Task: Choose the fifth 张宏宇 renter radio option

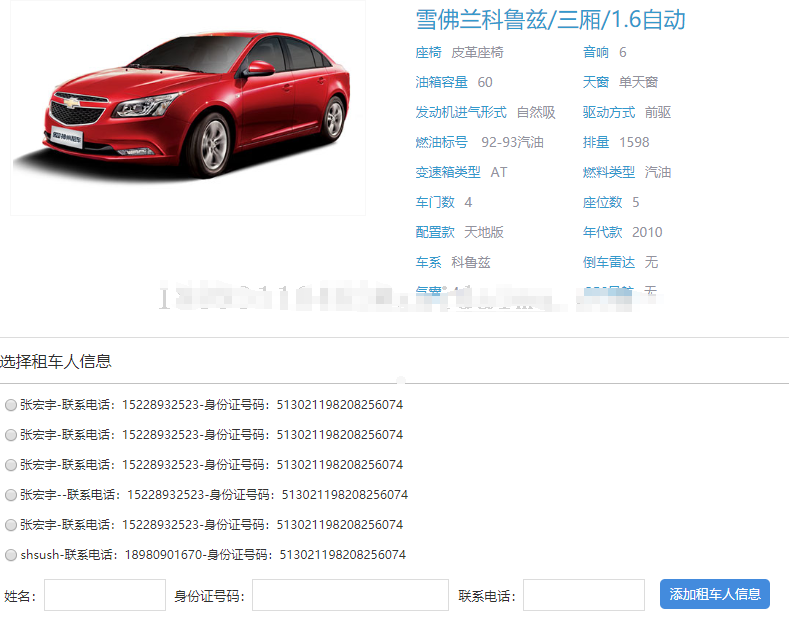Action: coord(11,525)
